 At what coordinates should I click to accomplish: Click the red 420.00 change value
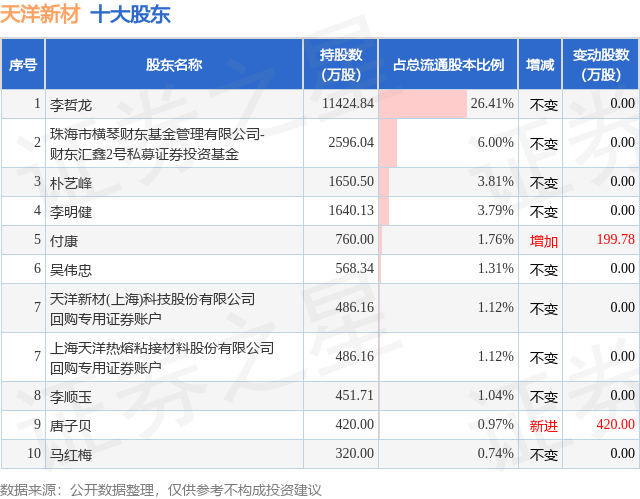pyautogui.click(x=616, y=424)
